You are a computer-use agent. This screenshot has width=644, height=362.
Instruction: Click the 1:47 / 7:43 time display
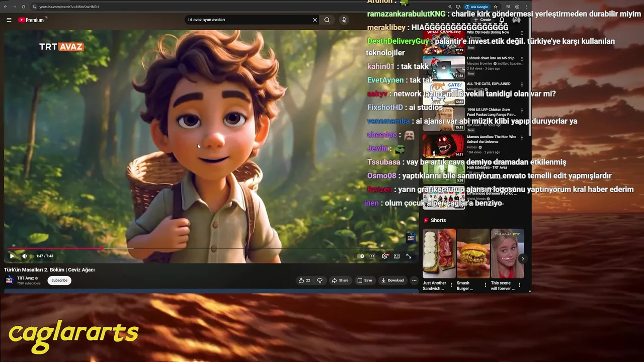pos(45,256)
